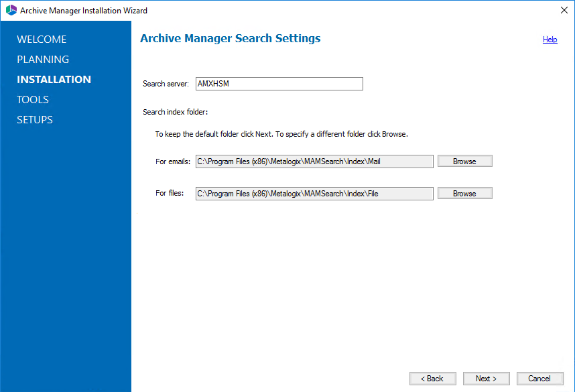Click the "Search index folder:" label
This screenshot has width=575, height=392.
coord(175,113)
